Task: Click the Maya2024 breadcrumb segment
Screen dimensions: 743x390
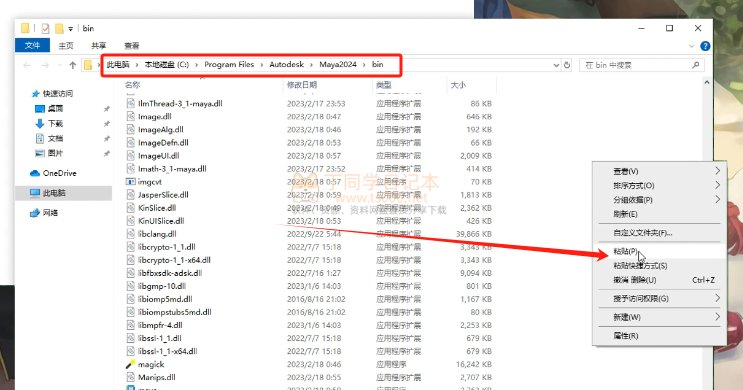Action: 338,64
